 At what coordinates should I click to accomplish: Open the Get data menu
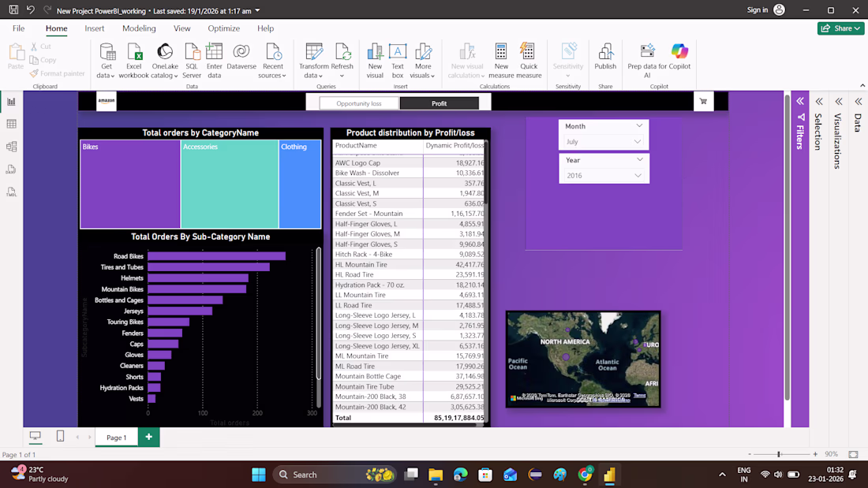pos(106,61)
